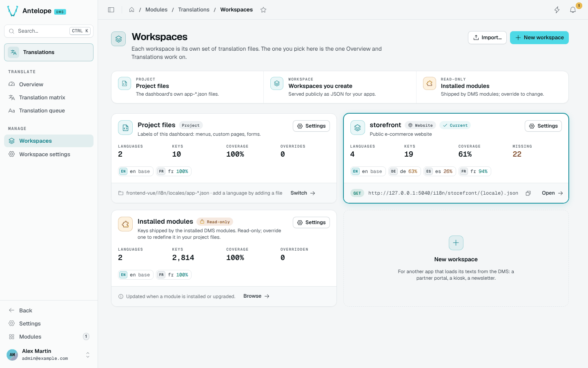
Task: Open the lightning quick actions icon
Action: click(557, 10)
